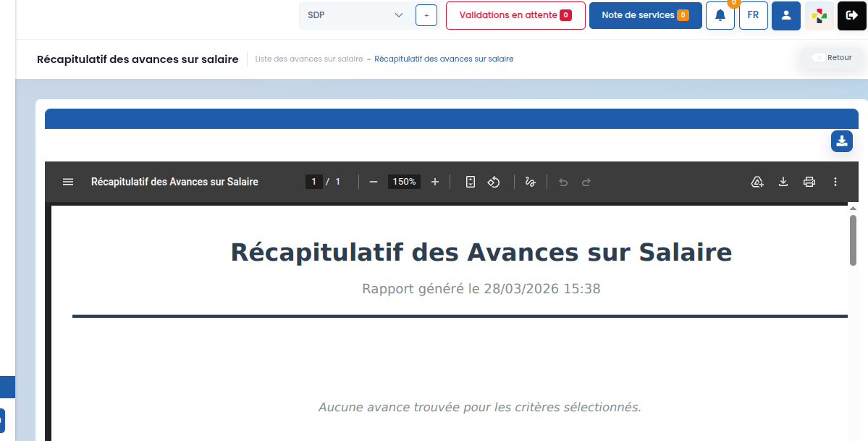Open the SDP company dropdown
Image resolution: width=868 pixels, height=441 pixels.
(x=355, y=15)
